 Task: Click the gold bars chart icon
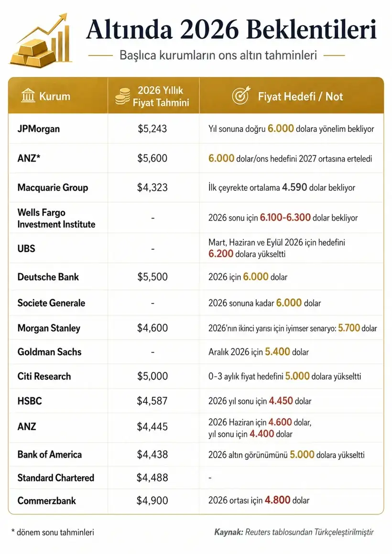[40, 41]
